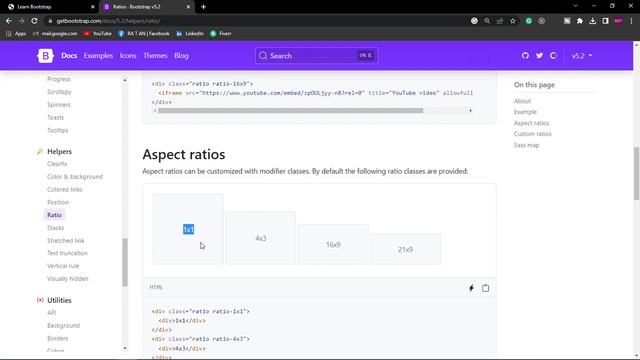Go to Spinners in sidebar

coord(59,104)
